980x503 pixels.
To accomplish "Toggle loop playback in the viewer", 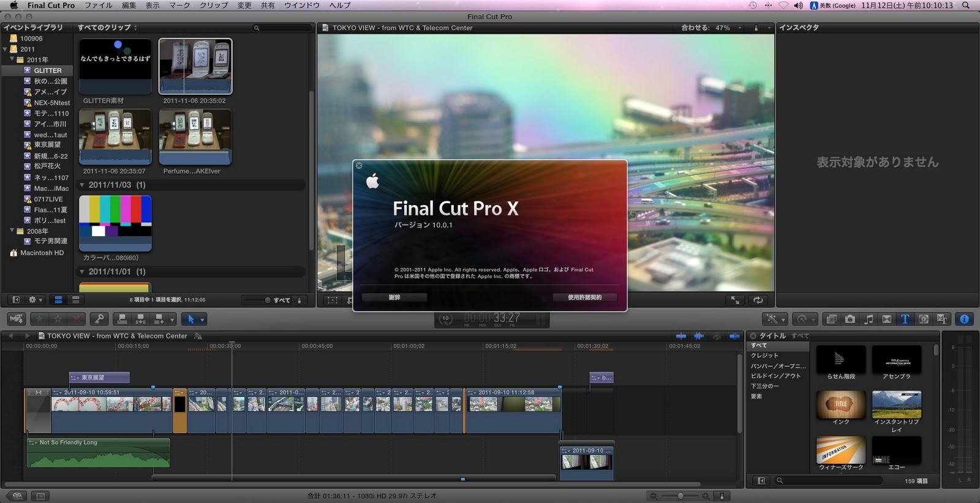I will click(758, 300).
